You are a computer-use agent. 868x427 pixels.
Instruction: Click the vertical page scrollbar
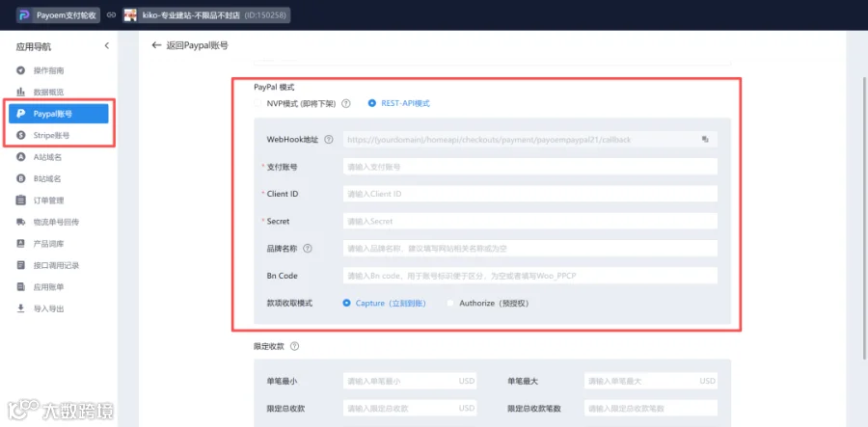tap(865, 219)
